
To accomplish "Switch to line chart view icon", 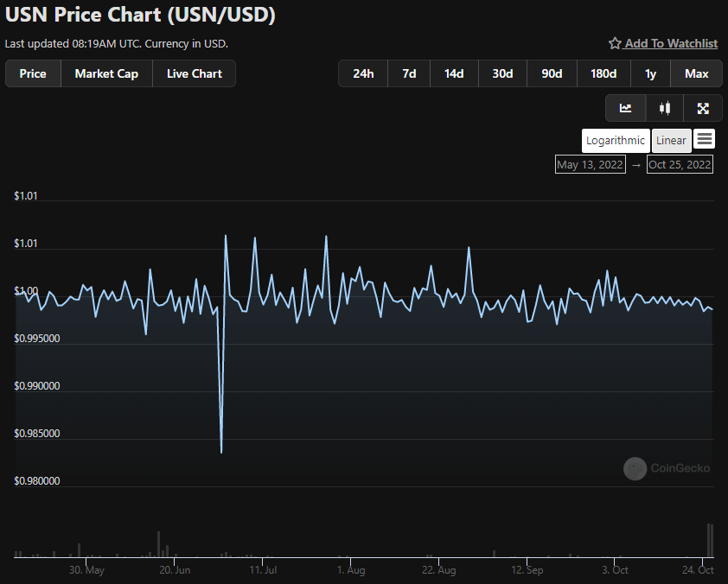I will [x=625, y=108].
